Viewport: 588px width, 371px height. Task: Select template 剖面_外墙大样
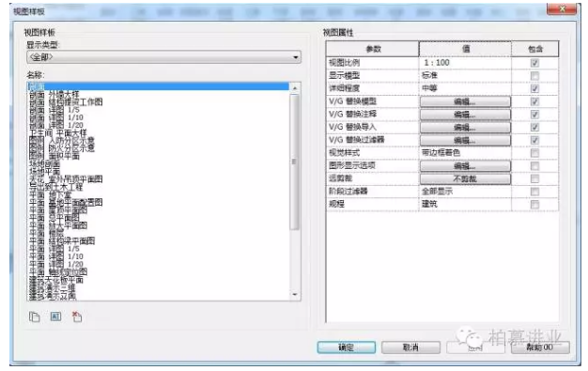(x=54, y=94)
